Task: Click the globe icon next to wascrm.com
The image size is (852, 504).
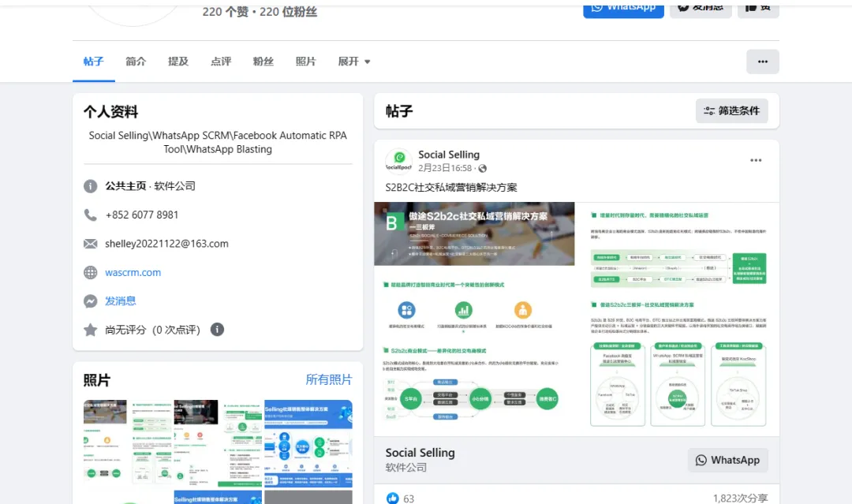Action: coord(90,272)
